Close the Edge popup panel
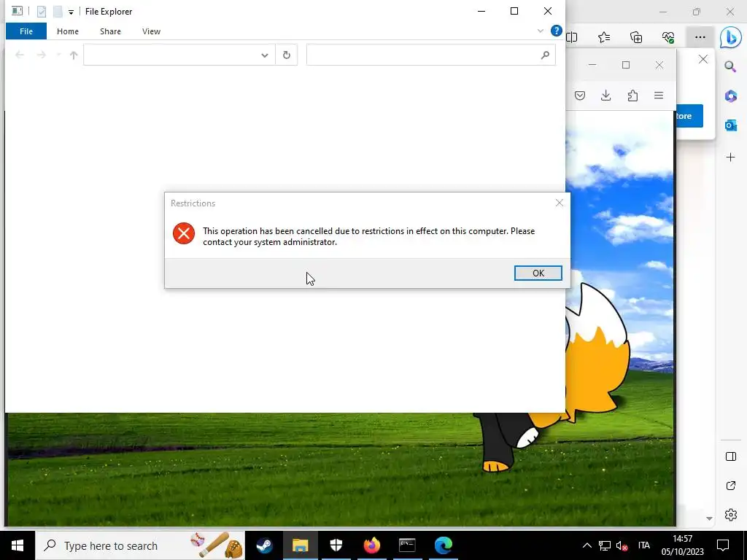This screenshot has width=747, height=560. pos(703,59)
